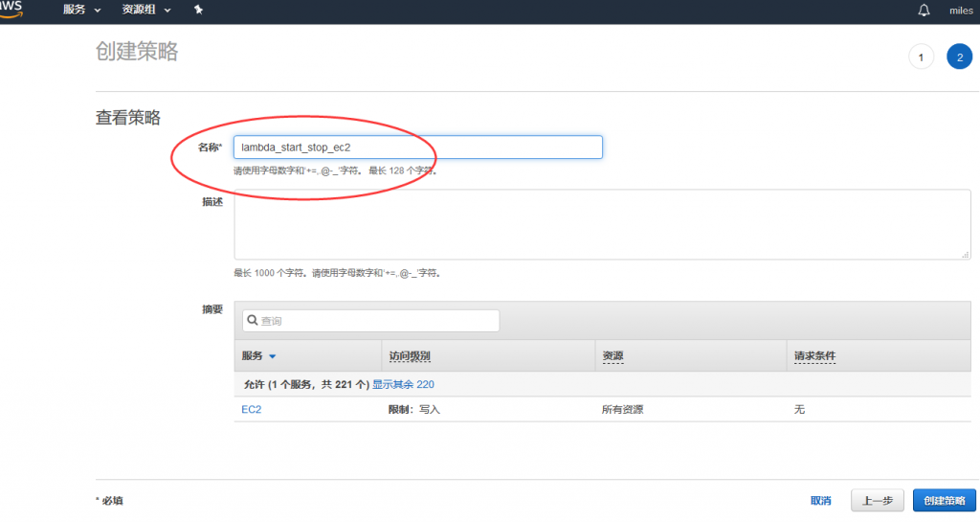Click 显示其余 220 link
The width and height of the screenshot is (980, 522).
(403, 384)
